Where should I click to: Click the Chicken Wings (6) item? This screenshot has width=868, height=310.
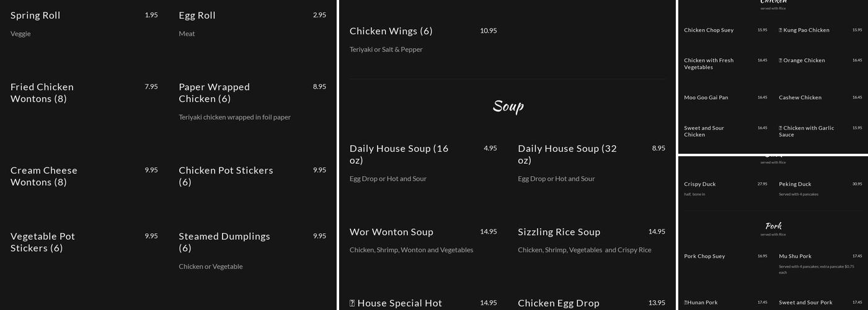point(391,31)
